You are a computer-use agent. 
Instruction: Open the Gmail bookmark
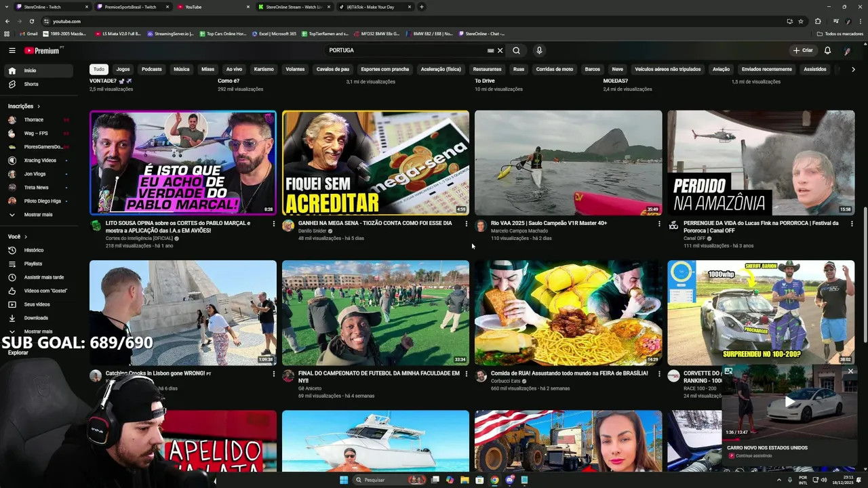pos(29,33)
